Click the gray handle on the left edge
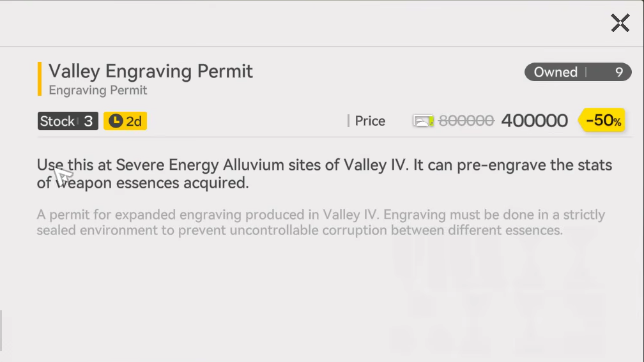The height and width of the screenshot is (362, 644). click(2, 329)
